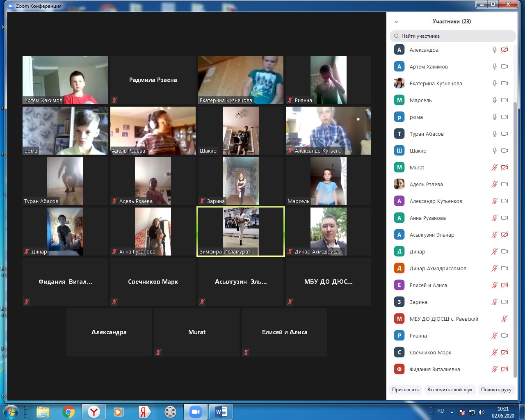Select Фидания Виталиевна in participants list
Image resolution: width=525 pixels, height=420 pixels.
click(435, 369)
